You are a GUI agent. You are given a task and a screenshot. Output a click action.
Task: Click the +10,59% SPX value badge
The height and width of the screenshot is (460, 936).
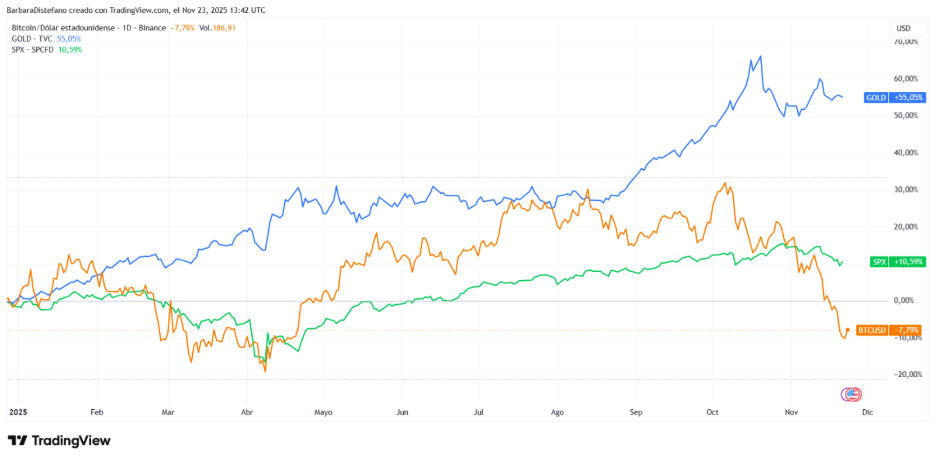tap(906, 262)
